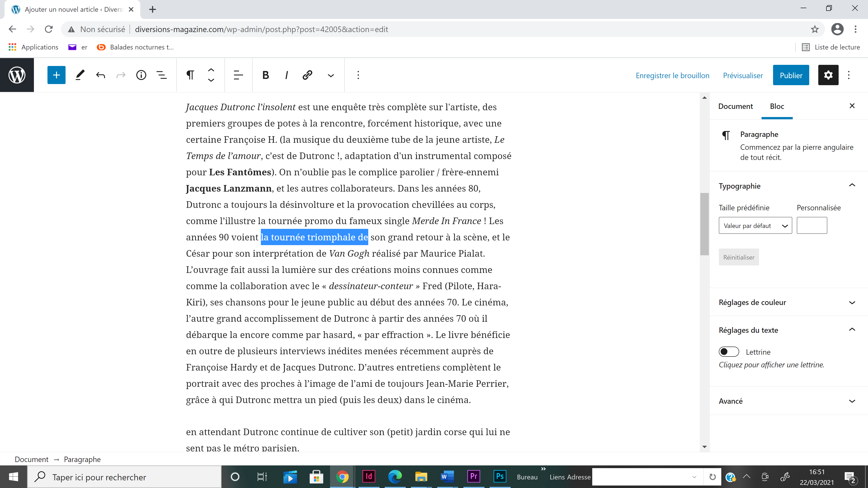868x488 pixels.
Task: Toggle bold formatting
Action: coord(266,75)
